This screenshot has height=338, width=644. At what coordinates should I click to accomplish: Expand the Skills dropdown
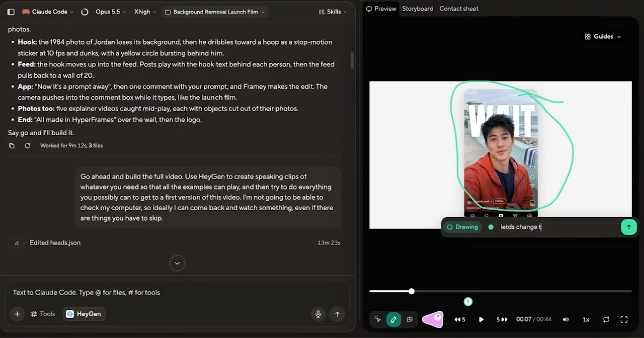[333, 12]
